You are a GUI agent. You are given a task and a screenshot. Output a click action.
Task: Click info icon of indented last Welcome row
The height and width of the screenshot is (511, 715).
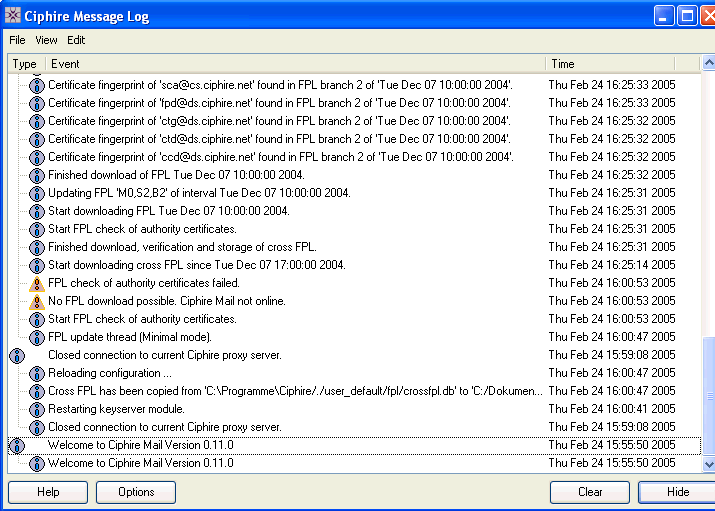[36, 464]
